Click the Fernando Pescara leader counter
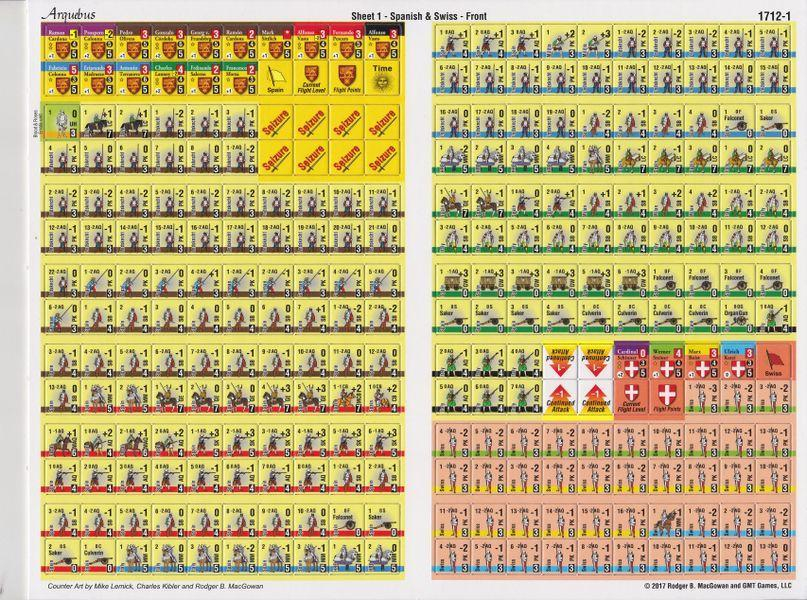Viewport: 807px width, 600px height. point(346,42)
